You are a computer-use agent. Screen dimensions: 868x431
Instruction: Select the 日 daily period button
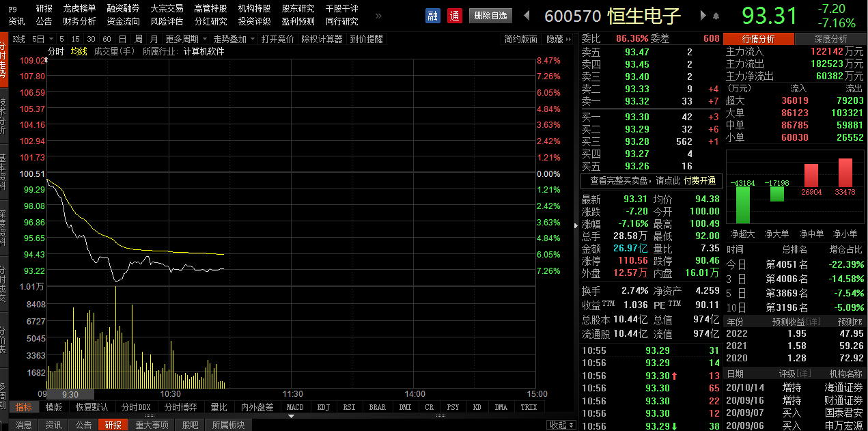(x=122, y=39)
